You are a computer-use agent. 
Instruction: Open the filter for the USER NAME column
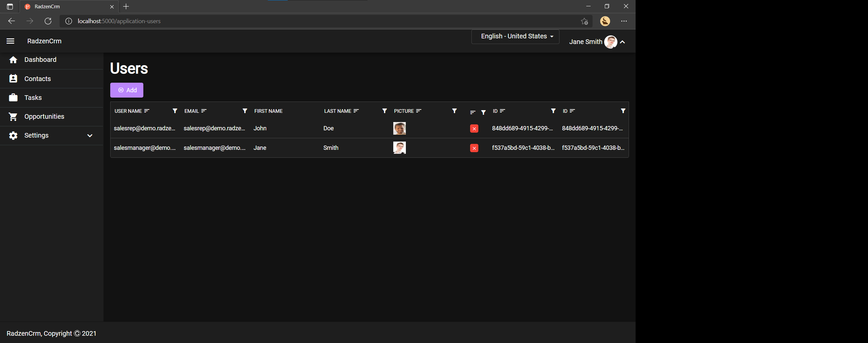point(174,111)
